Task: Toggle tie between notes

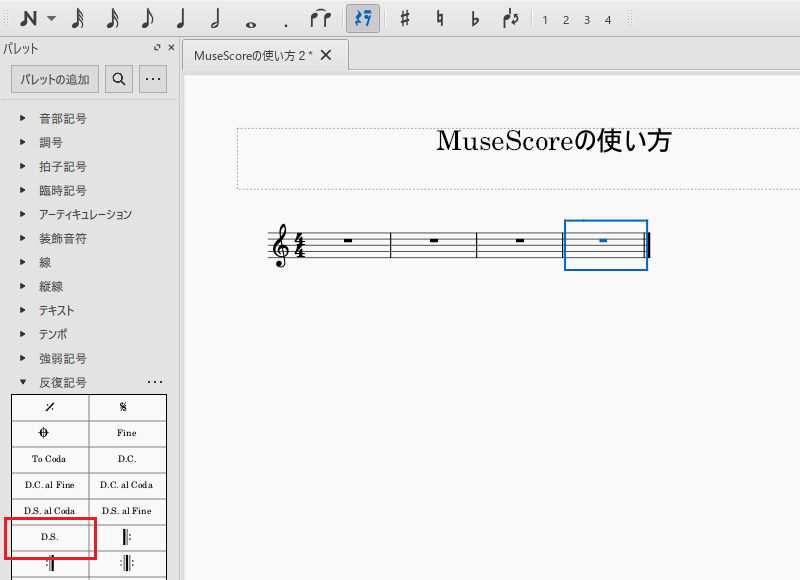Action: [x=320, y=19]
